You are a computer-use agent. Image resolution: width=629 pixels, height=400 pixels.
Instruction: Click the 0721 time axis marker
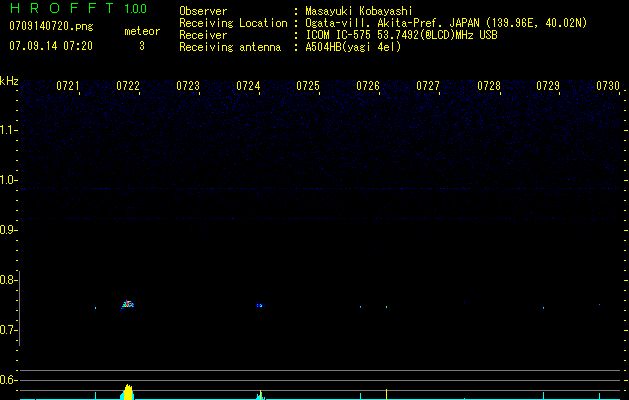click(x=67, y=86)
